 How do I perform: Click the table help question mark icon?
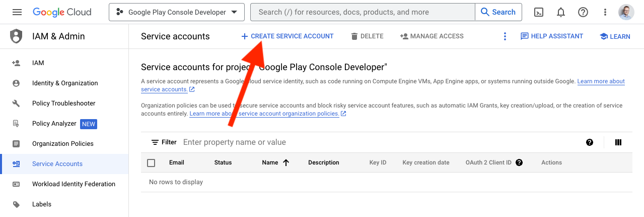[590, 142]
